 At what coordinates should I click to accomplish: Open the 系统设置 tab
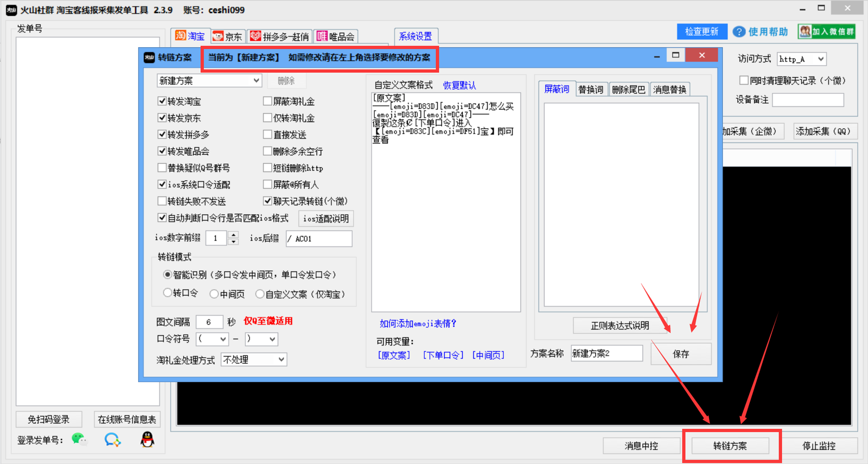pyautogui.click(x=416, y=36)
